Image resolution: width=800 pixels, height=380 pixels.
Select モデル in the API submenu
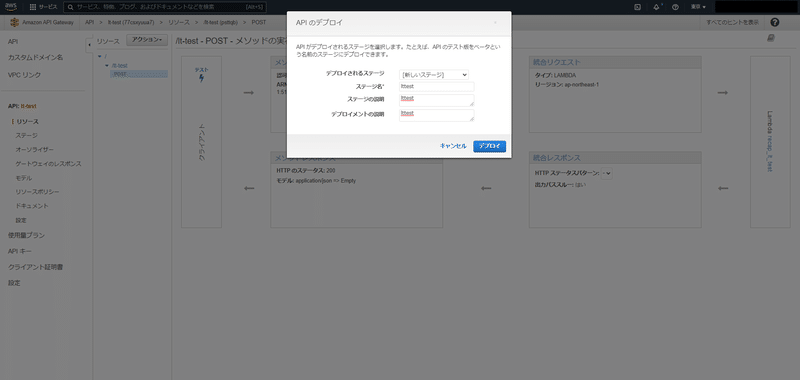click(x=23, y=178)
